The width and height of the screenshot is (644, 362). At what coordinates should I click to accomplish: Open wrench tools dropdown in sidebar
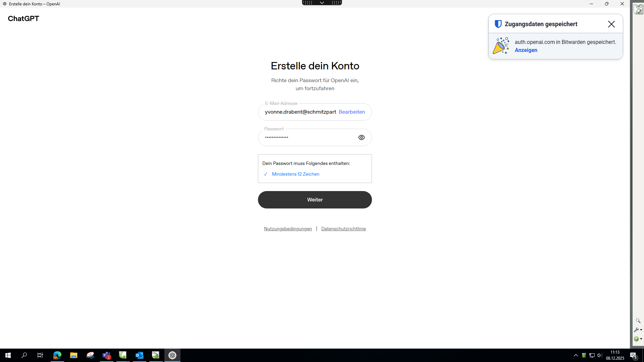pyautogui.click(x=638, y=330)
